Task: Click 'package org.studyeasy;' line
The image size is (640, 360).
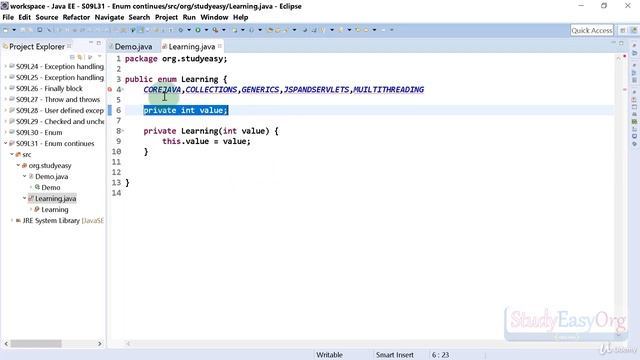Action: coord(176,59)
